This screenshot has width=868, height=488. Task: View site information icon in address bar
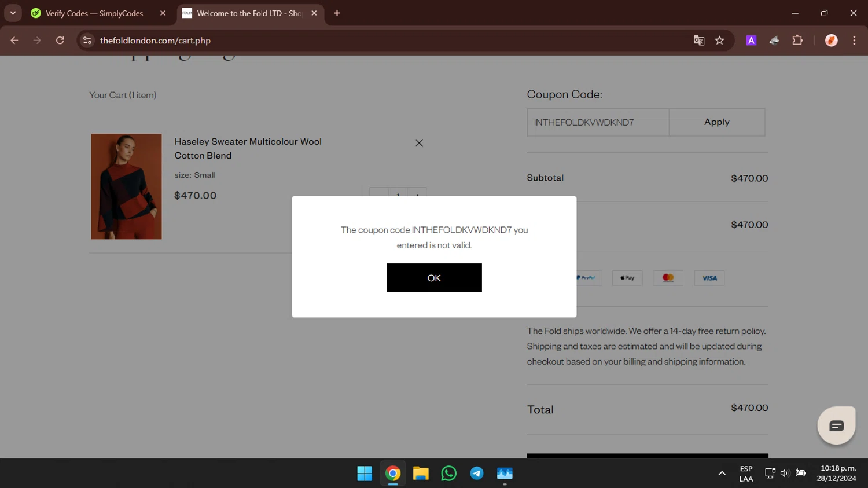pyautogui.click(x=87, y=41)
